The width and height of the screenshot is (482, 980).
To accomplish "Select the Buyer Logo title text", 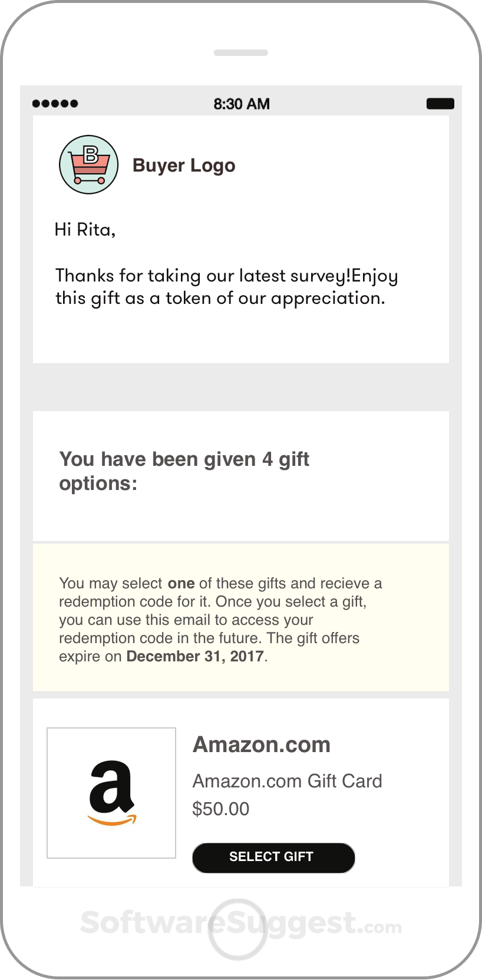I will click(183, 165).
